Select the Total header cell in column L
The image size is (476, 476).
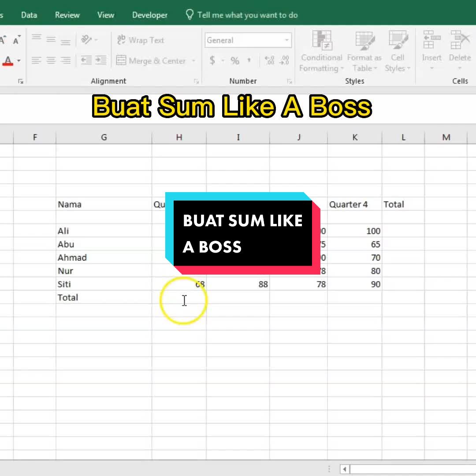(403, 205)
